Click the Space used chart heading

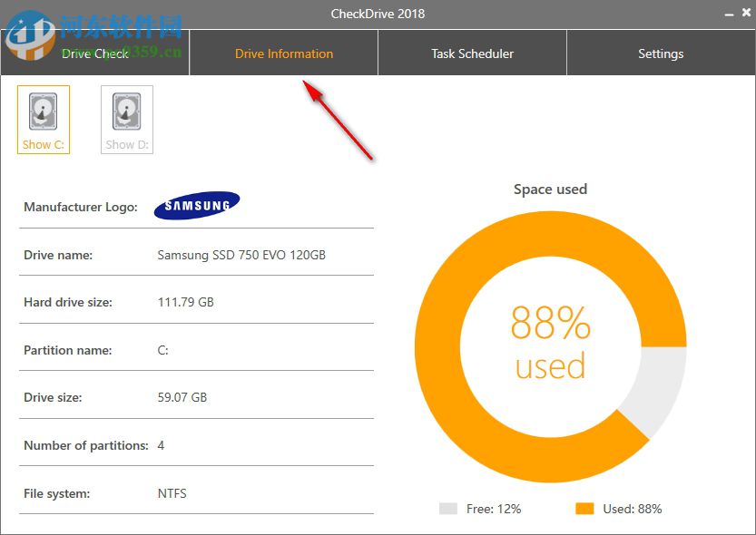pyautogui.click(x=550, y=189)
